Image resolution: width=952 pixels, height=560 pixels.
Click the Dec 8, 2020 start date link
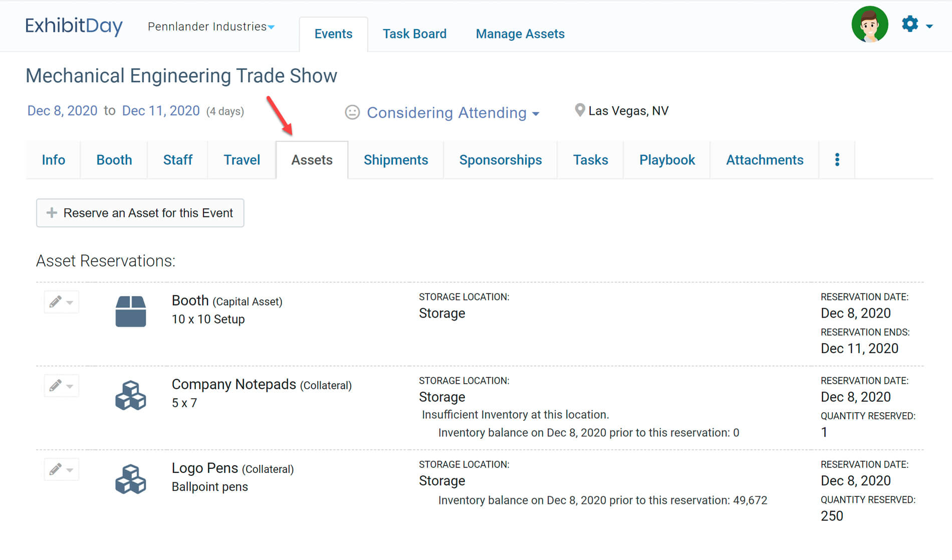coord(62,111)
